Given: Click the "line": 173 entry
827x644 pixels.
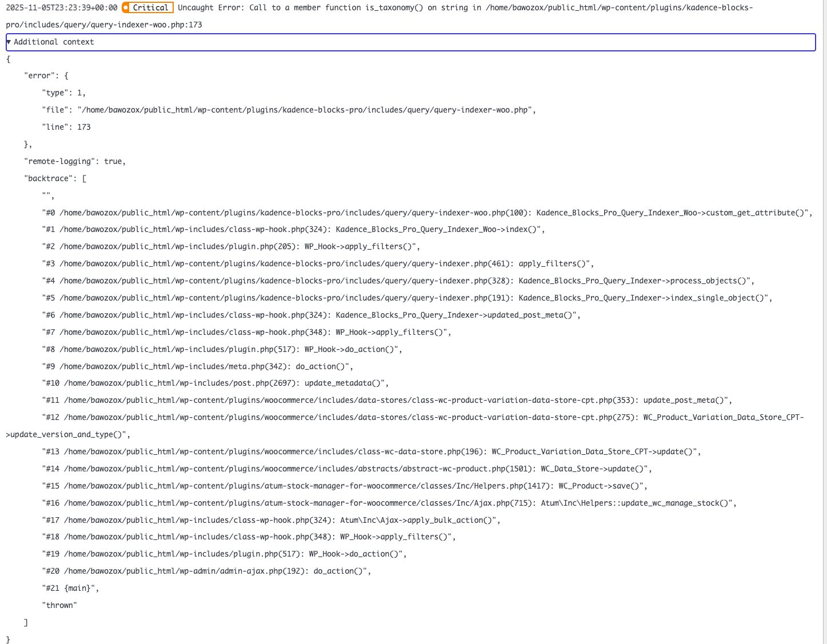Looking at the screenshot, I should pyautogui.click(x=66, y=127).
